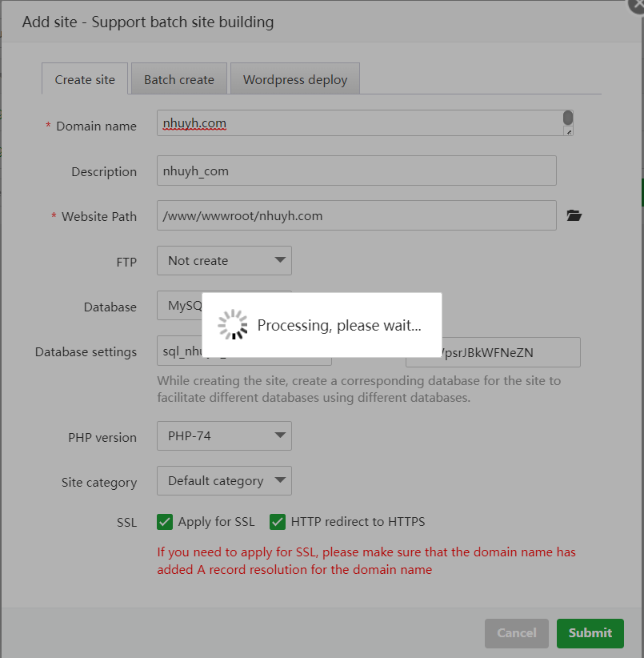This screenshot has height=658, width=644.
Task: Click the Domain name textarea resize handle
Action: coord(569,132)
